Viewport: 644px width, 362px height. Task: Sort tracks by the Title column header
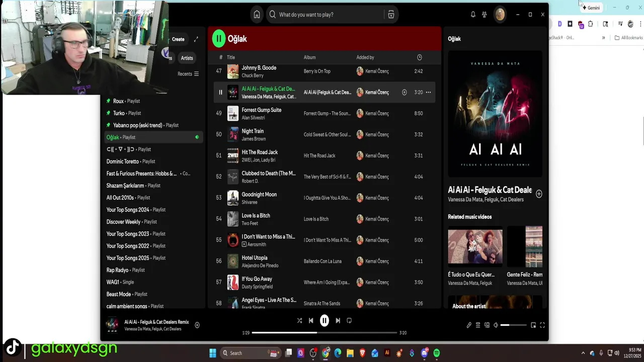pos(231,57)
